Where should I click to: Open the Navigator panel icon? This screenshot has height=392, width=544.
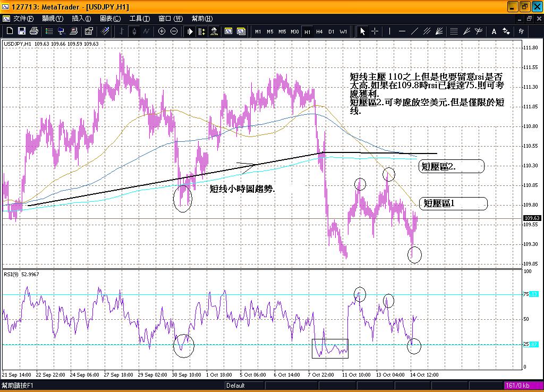click(62, 31)
